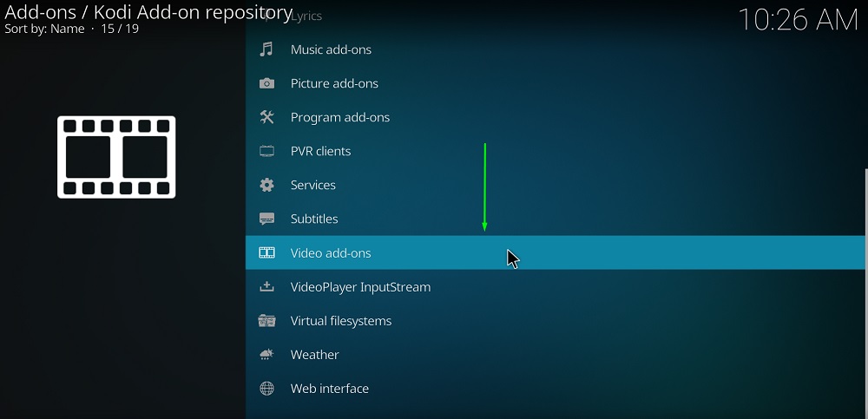Click the film strip icon of Video add-ons
This screenshot has width=868, height=419.
(x=266, y=253)
